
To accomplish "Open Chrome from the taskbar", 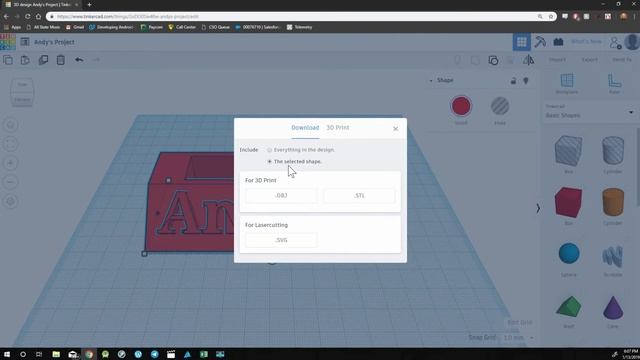I will tap(89, 354).
